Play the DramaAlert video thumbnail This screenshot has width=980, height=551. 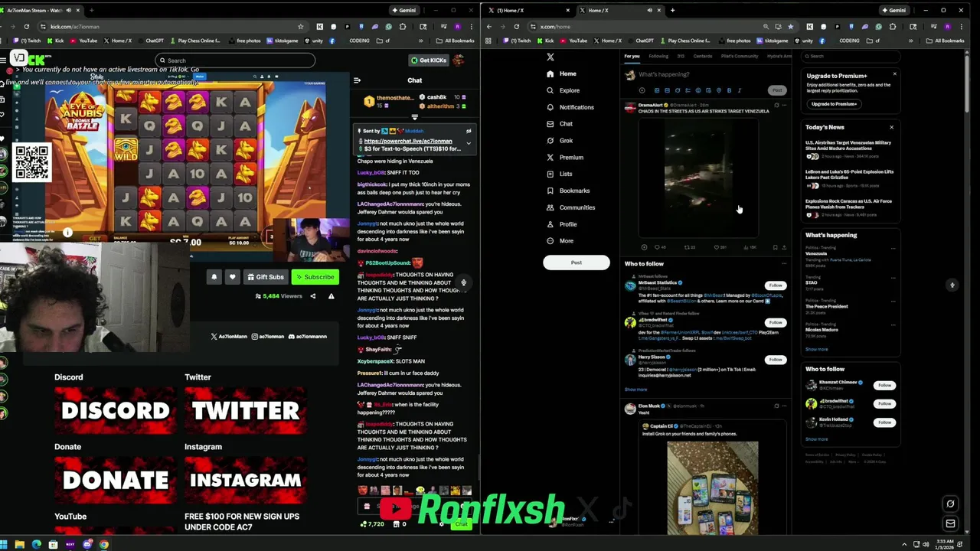click(698, 179)
